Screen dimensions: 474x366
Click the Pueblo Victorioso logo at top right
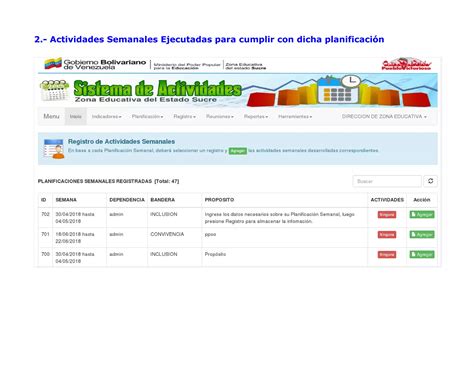pyautogui.click(x=406, y=64)
